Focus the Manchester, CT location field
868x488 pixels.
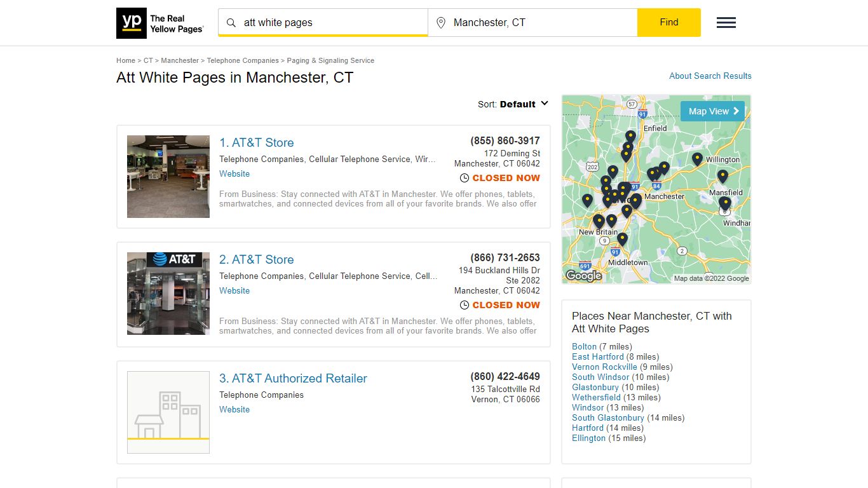click(x=532, y=23)
